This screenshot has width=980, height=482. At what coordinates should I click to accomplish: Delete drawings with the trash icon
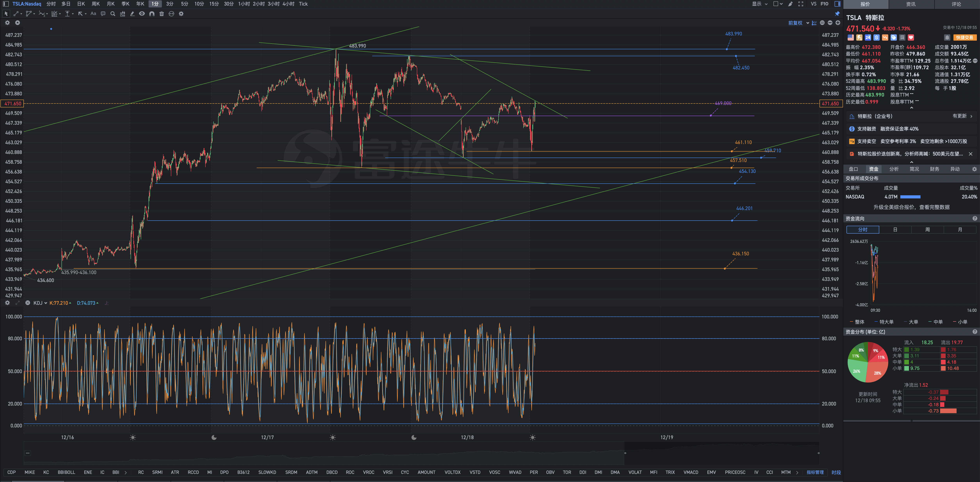(161, 14)
